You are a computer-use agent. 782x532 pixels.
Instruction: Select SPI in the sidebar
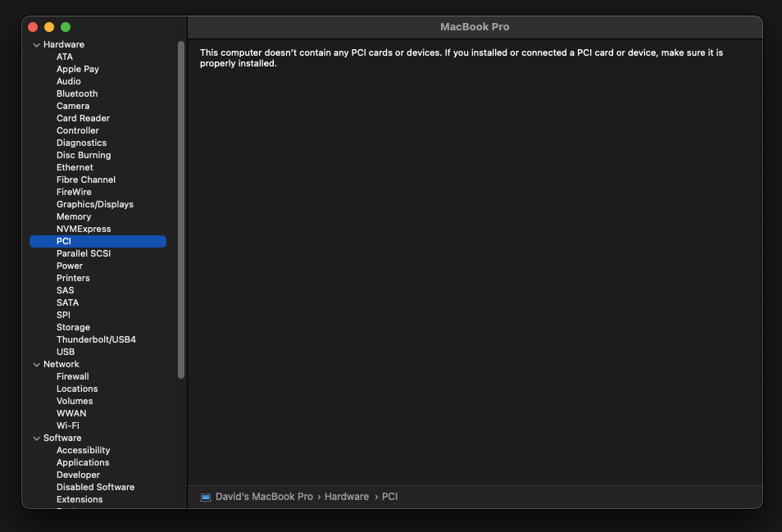63,315
